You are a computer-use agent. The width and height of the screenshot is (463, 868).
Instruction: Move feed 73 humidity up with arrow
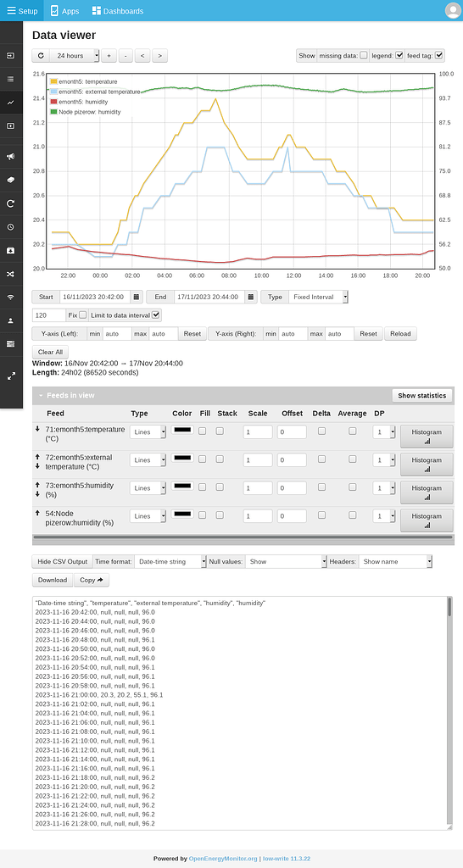coord(37,485)
